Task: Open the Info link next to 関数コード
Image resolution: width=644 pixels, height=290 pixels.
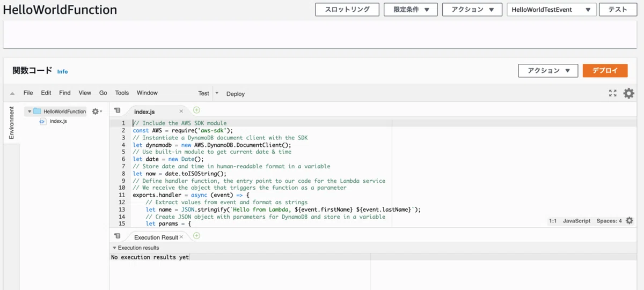Action: (x=62, y=71)
